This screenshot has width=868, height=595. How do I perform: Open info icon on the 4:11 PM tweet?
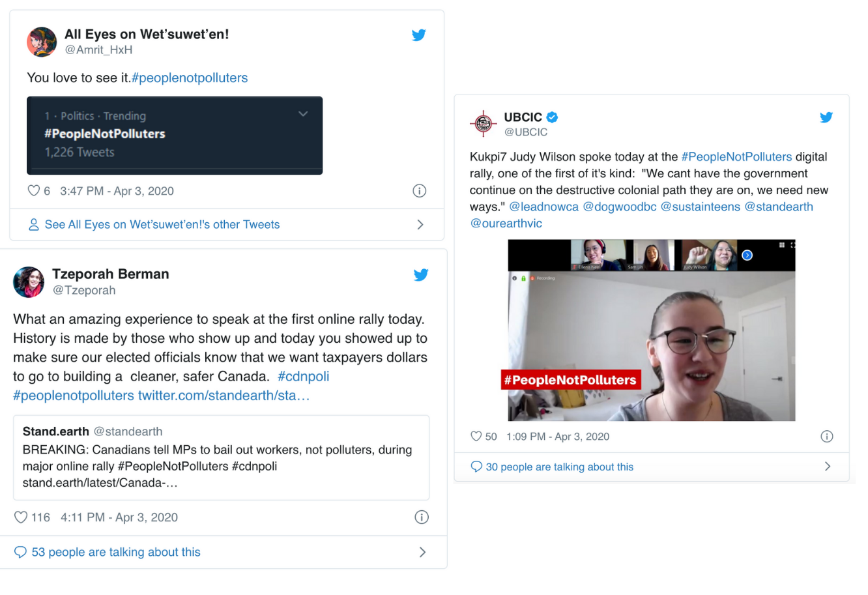[422, 517]
